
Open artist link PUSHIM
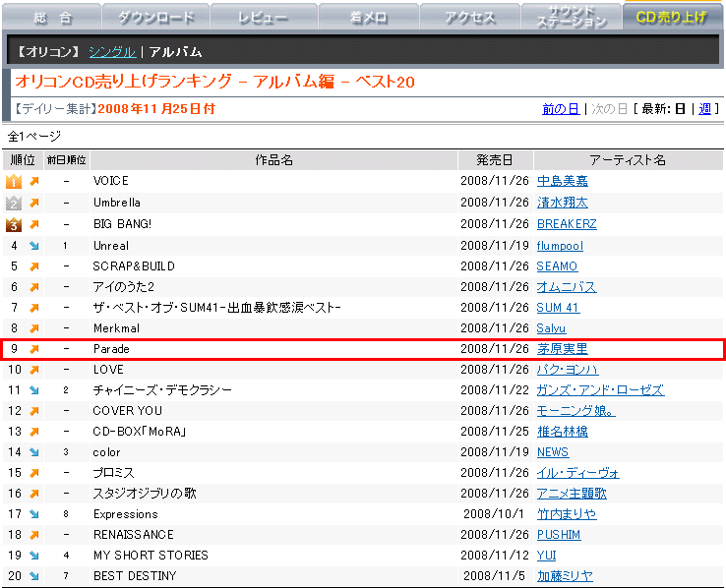[559, 535]
